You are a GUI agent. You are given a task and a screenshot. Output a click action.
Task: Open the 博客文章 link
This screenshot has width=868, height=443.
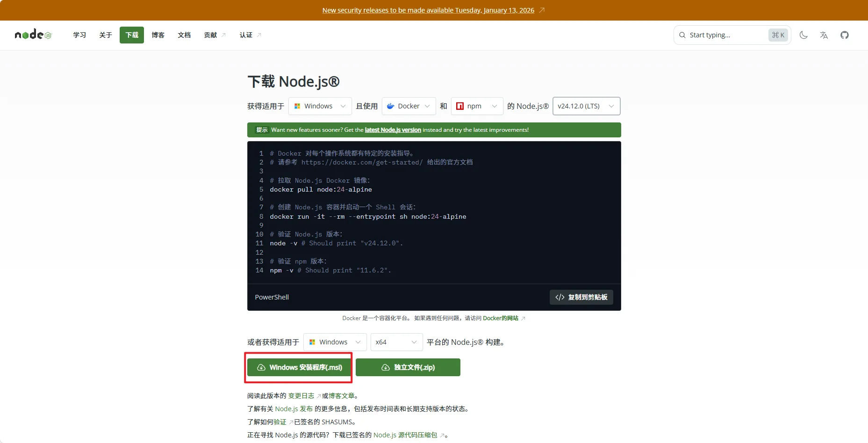point(342,396)
